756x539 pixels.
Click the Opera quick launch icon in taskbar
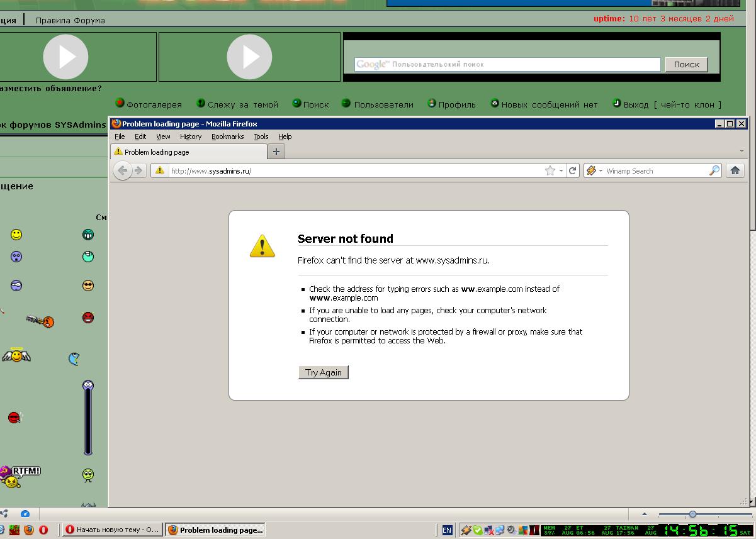pyautogui.click(x=43, y=530)
